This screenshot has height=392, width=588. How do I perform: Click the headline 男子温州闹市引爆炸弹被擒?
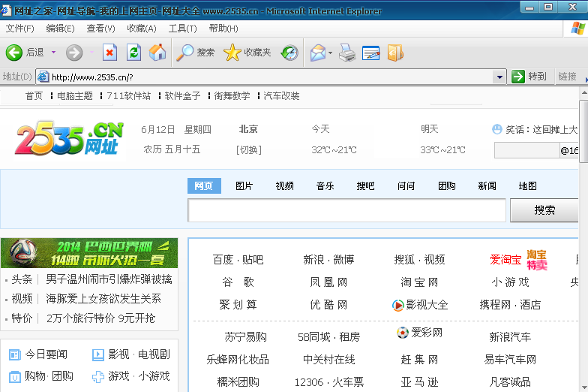click(109, 279)
